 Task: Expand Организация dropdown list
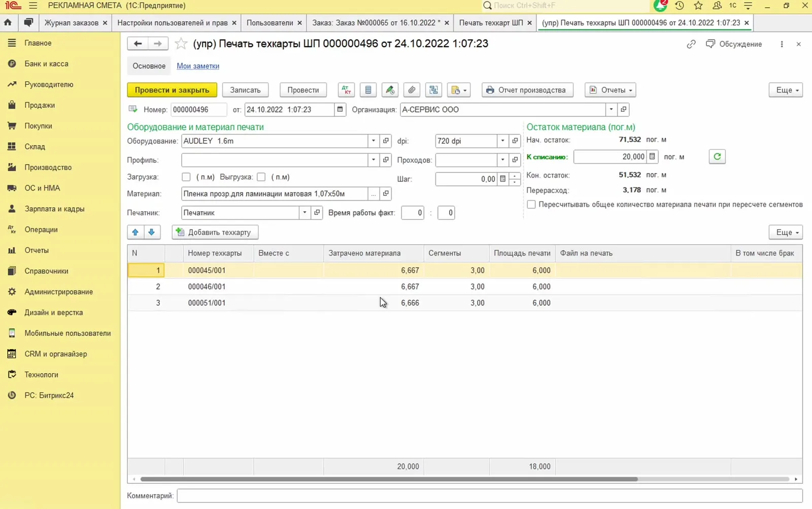[611, 109]
